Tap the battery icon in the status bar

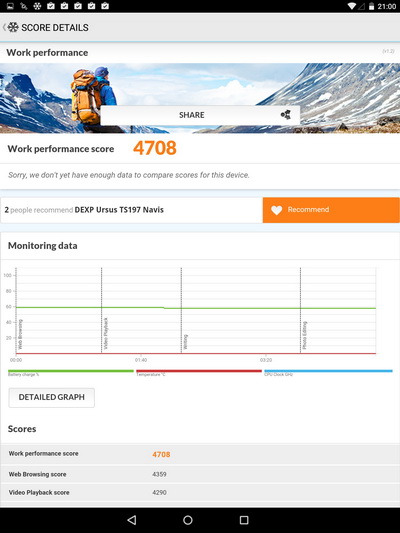point(371,6)
